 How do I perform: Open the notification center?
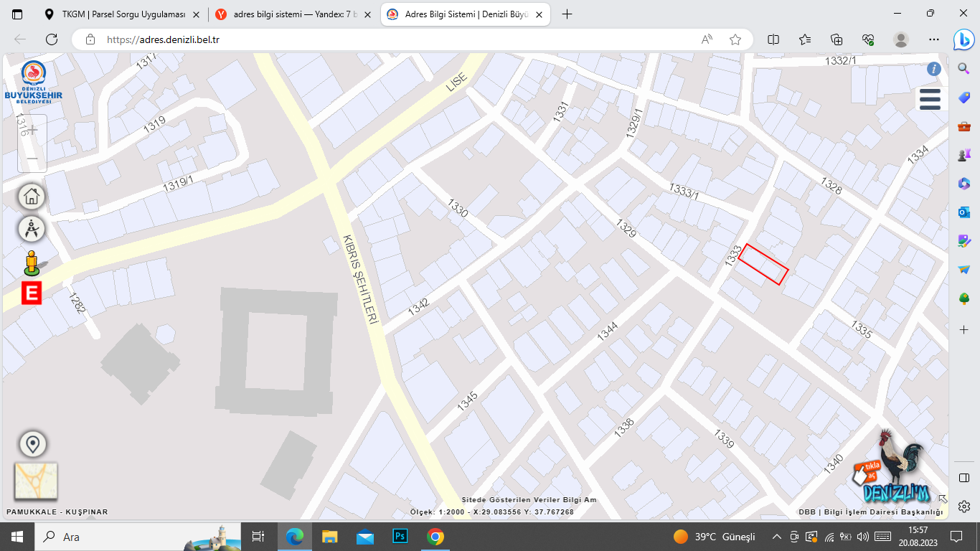tap(956, 537)
